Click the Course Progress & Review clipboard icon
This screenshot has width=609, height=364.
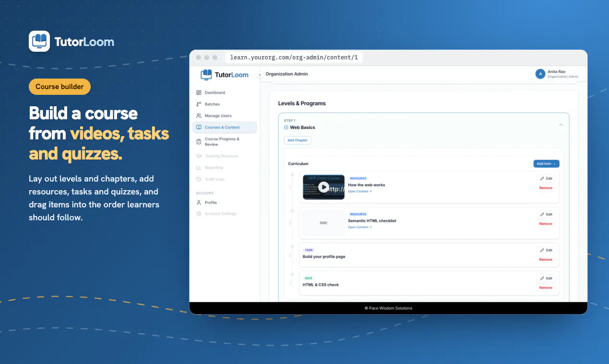(x=199, y=141)
